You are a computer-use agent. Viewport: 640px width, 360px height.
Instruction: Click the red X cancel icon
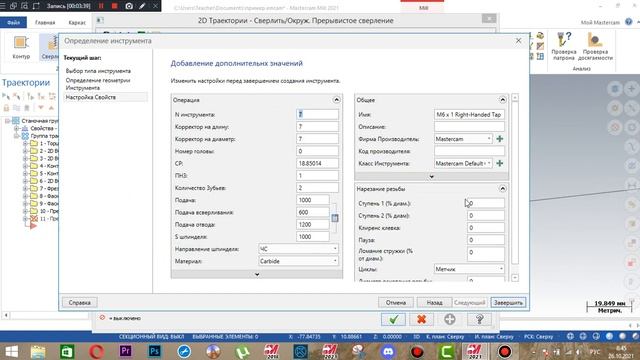tap(422, 319)
